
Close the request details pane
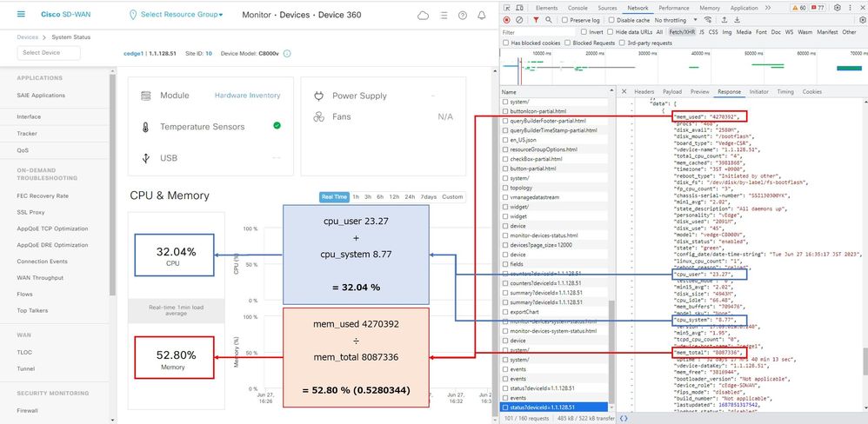point(624,91)
